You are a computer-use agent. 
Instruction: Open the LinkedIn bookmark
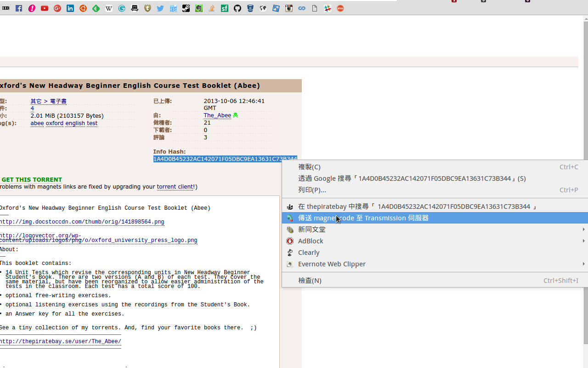(70, 8)
